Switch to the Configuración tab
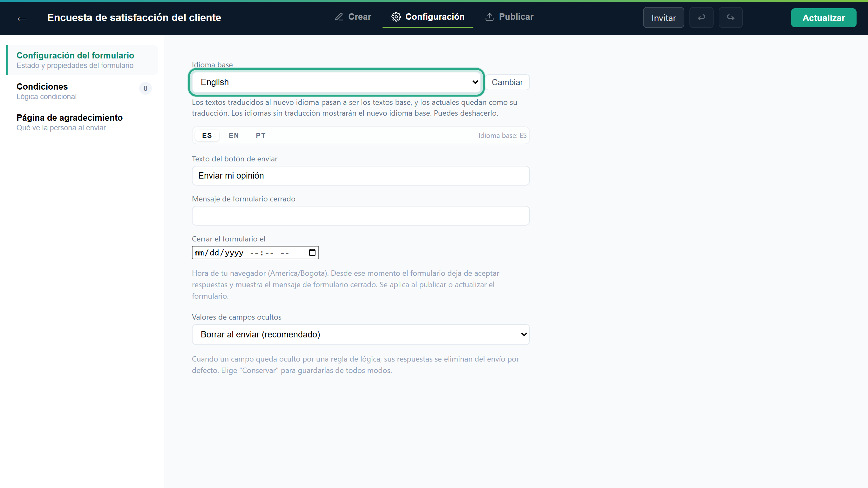Image resolution: width=868 pixels, height=488 pixels. pyautogui.click(x=428, y=17)
